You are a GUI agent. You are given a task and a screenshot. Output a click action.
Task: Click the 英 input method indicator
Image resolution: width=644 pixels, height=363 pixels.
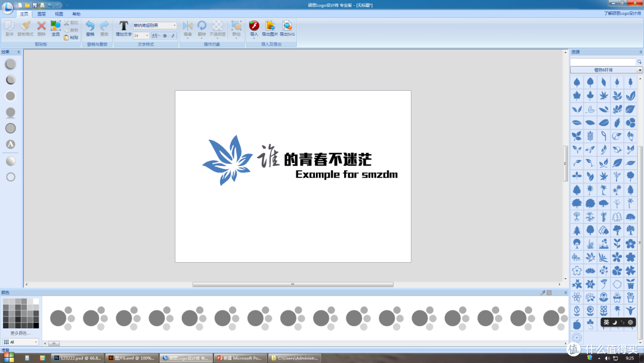click(606, 322)
